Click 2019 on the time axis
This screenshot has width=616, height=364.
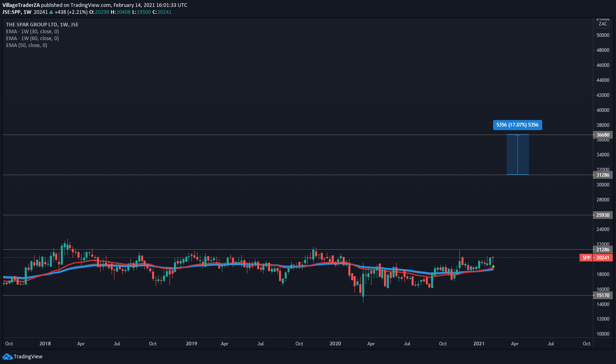[x=191, y=344]
